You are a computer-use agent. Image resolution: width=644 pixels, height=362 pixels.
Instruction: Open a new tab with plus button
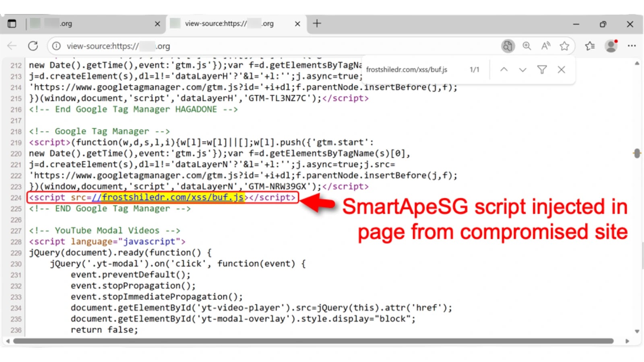click(317, 24)
